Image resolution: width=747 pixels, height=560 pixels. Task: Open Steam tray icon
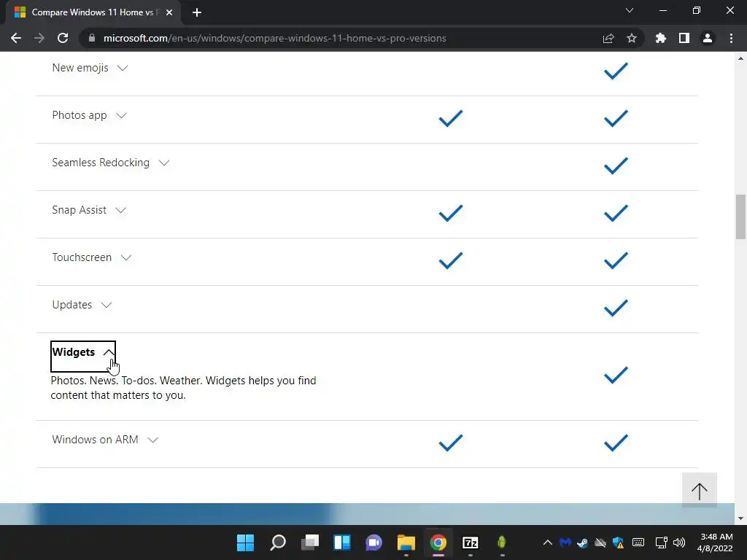point(582,542)
